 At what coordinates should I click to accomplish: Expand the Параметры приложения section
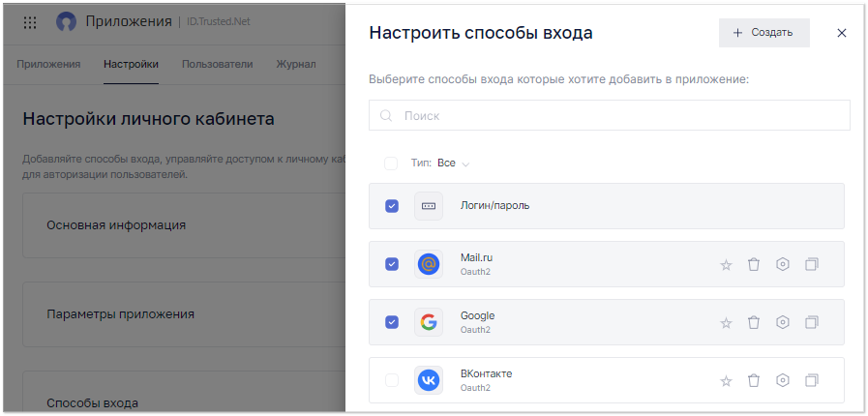184,314
